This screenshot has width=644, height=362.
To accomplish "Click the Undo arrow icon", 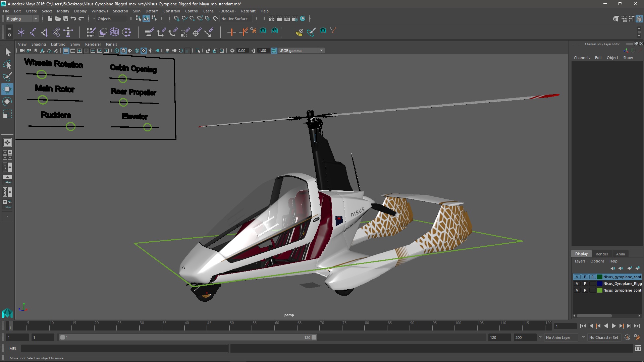I will point(73,19).
